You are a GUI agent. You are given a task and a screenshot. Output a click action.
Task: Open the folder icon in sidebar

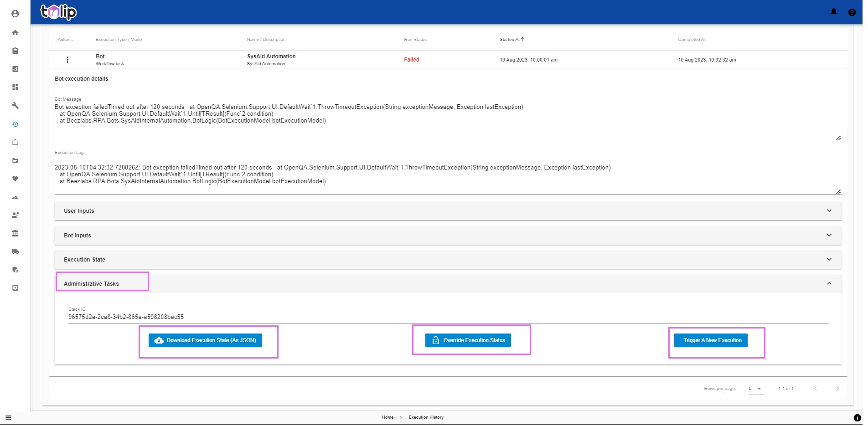[15, 160]
